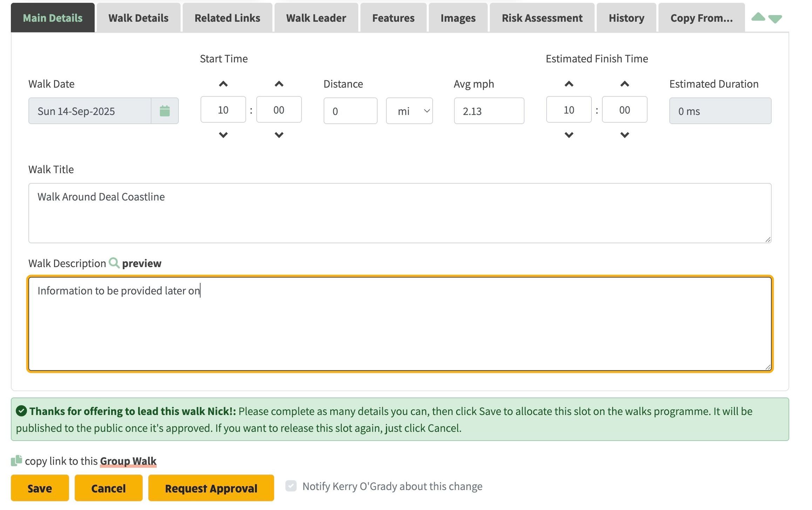Image resolution: width=812 pixels, height=510 pixels.
Task: Click the Estimated Finish Time minutes field
Action: tap(625, 109)
